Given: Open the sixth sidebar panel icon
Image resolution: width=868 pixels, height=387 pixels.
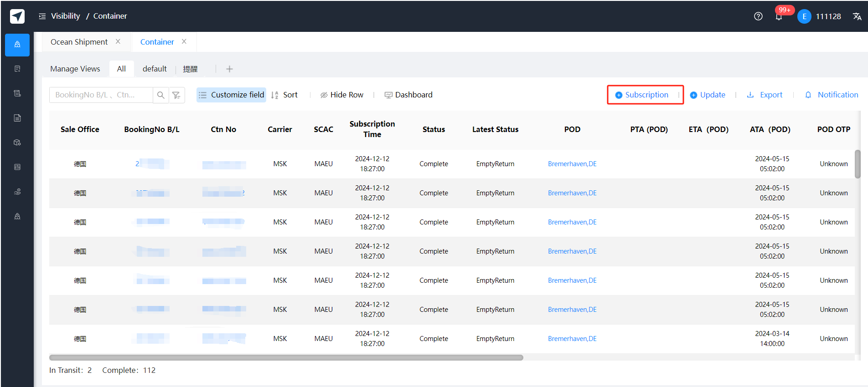Looking at the screenshot, I should (17, 167).
